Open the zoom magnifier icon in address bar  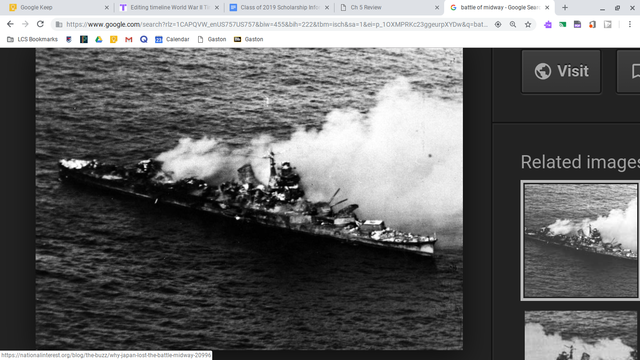513,24
